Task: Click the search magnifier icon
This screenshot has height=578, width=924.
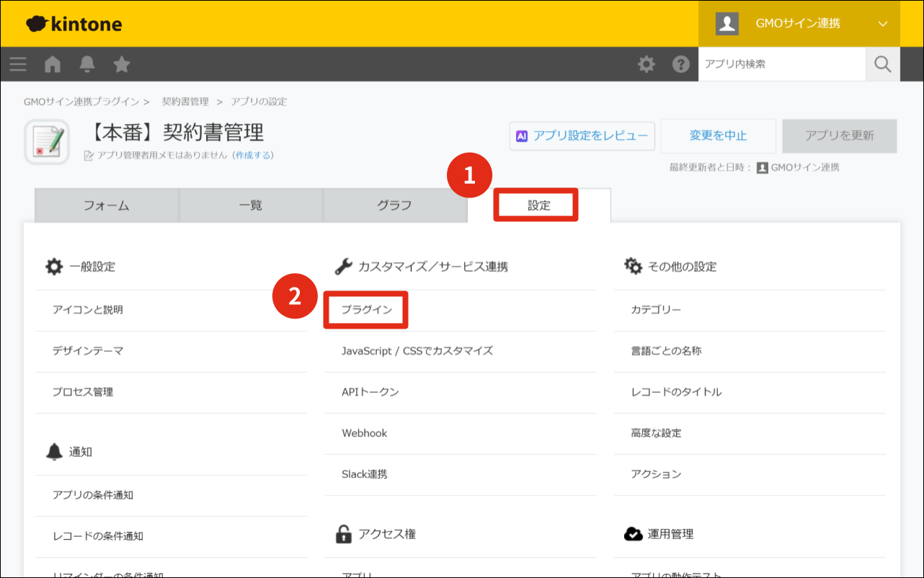Action: point(883,64)
